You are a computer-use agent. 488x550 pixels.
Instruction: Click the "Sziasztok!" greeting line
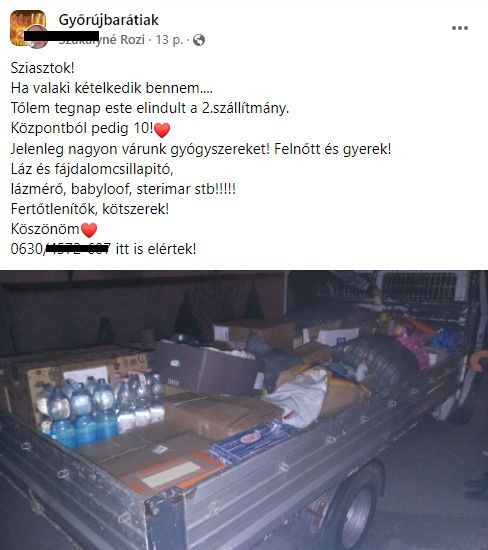click(x=42, y=68)
